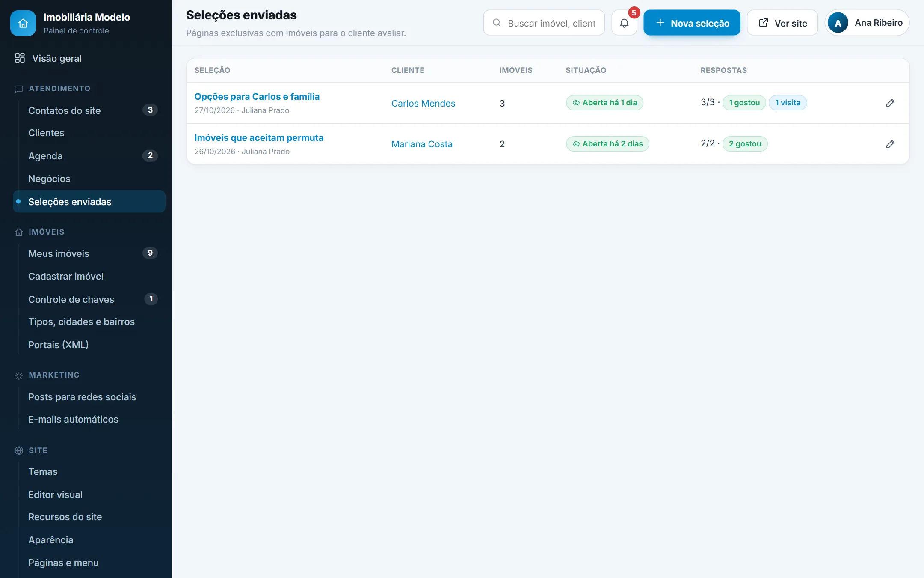Edit the permuta selection pencil icon
Image resolution: width=924 pixels, height=578 pixels.
[x=890, y=144]
